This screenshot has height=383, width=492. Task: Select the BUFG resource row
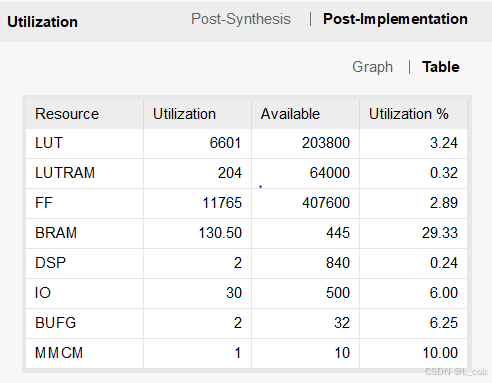coord(246,324)
